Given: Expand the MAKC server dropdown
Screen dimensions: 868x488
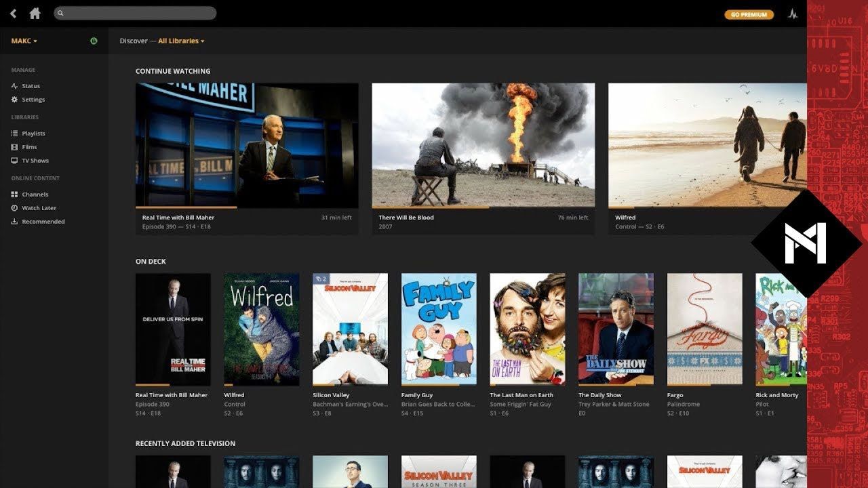Looking at the screenshot, I should point(24,41).
